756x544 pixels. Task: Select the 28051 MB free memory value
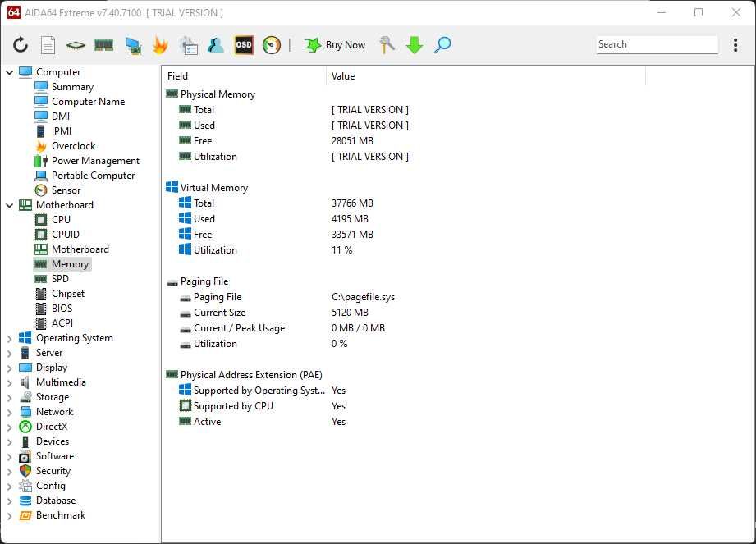pos(352,141)
